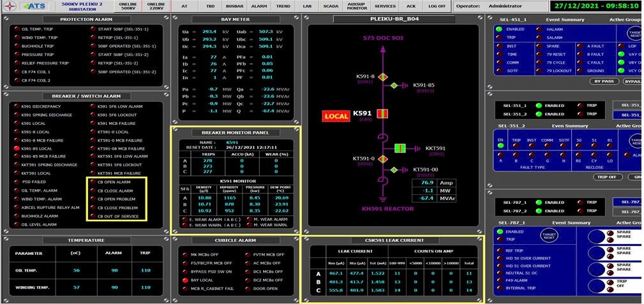Open the SERVICES menu
Screen dimensions: 644x304
point(386,6)
